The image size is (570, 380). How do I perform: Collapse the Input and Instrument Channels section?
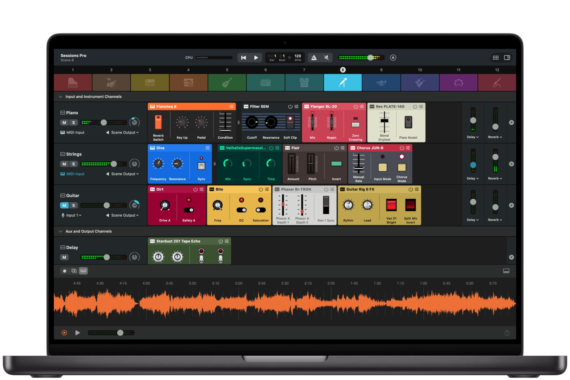pyautogui.click(x=60, y=97)
